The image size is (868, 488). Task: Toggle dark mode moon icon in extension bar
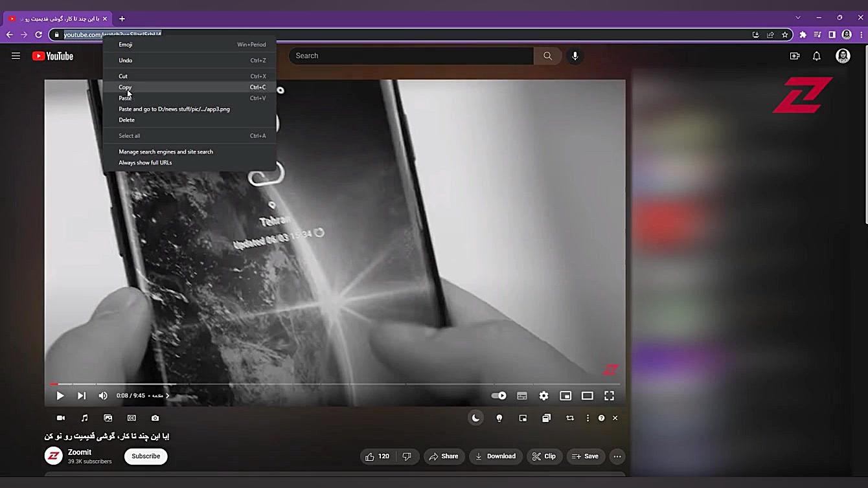[475, 417]
